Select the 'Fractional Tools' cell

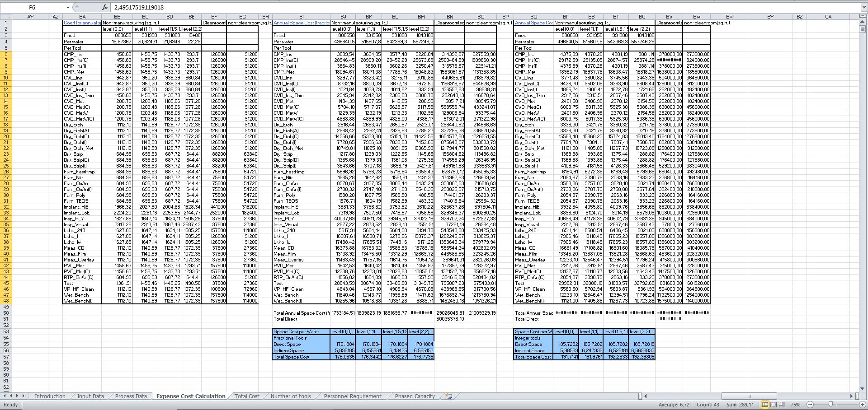302,338
